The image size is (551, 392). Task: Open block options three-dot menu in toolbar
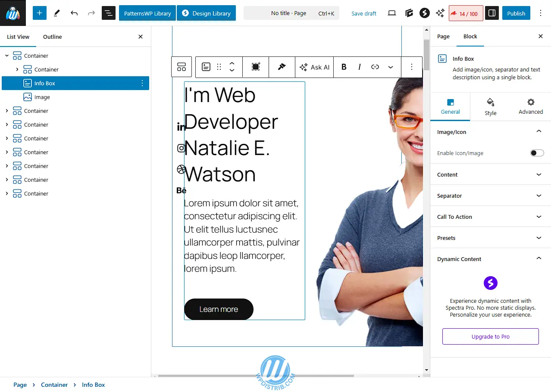(x=412, y=67)
